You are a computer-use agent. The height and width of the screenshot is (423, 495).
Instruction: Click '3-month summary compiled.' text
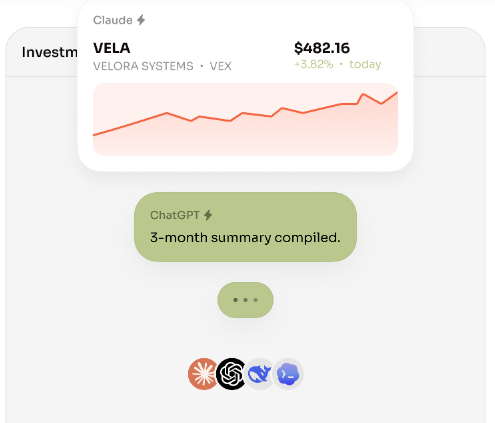[x=245, y=238]
